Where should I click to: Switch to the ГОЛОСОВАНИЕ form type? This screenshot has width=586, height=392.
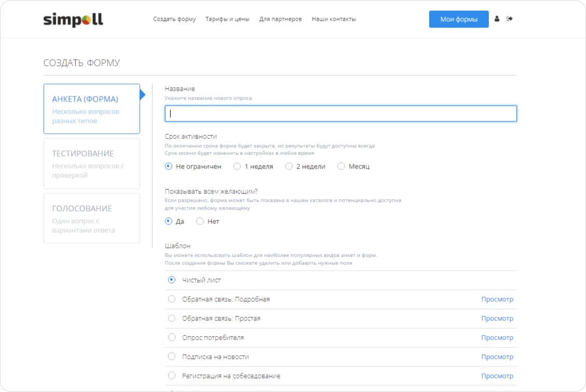pos(92,218)
